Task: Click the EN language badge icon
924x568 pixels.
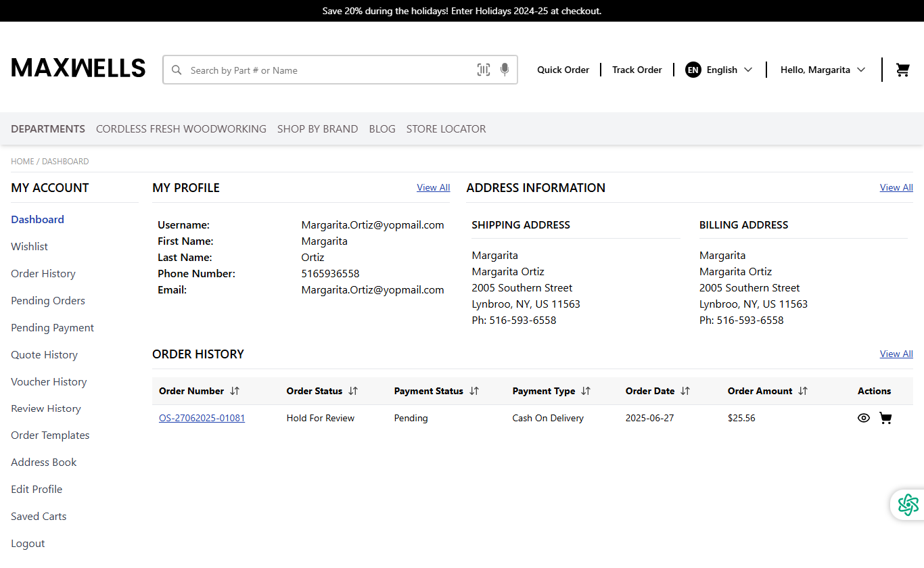Action: click(x=693, y=70)
